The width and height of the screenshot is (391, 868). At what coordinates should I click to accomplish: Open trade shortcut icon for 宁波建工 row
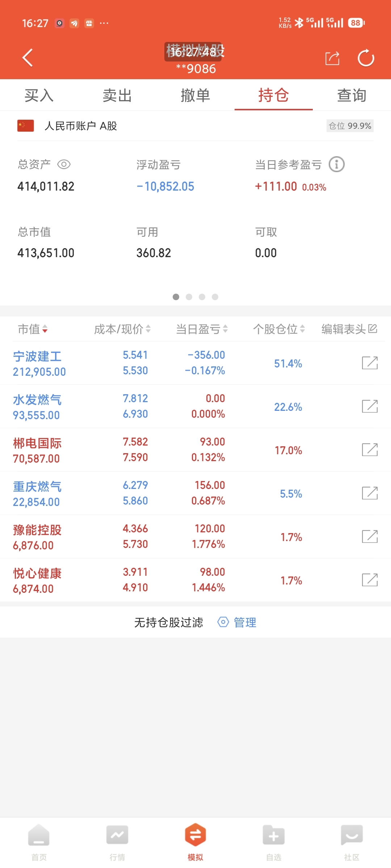coord(370,363)
